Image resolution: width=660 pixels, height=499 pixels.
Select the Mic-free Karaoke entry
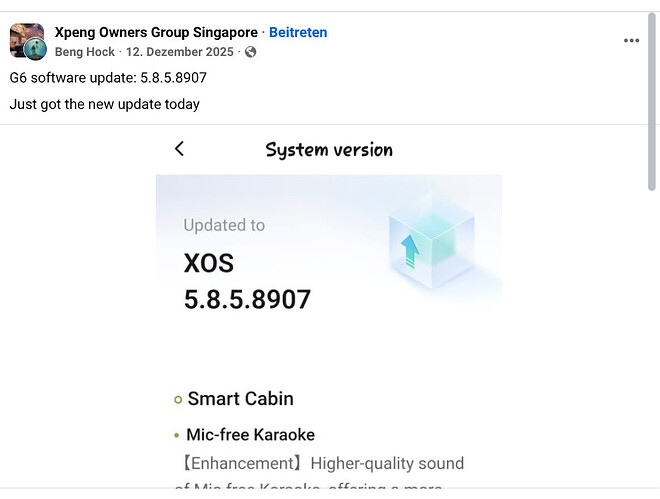coord(250,435)
